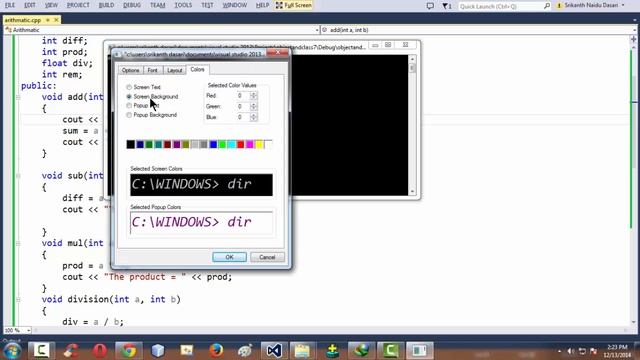Pick the magenta color swatch
Viewport: 640px width, 360px height.
click(250, 144)
